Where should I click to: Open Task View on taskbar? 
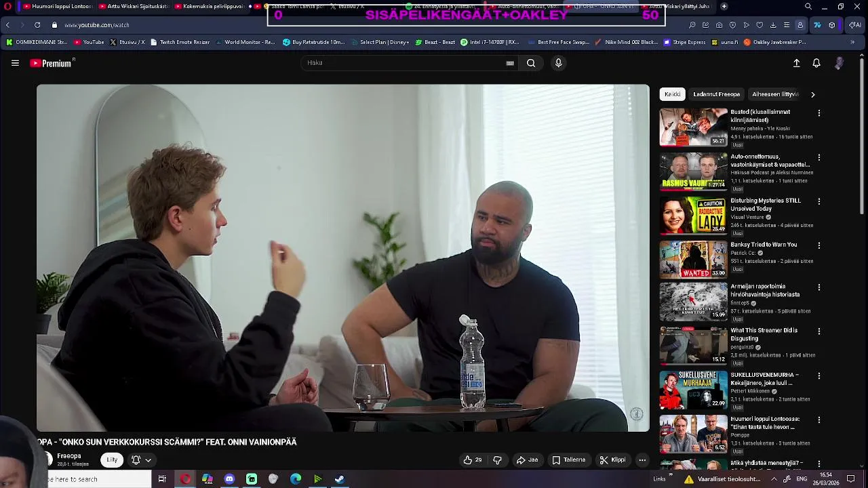click(162, 479)
